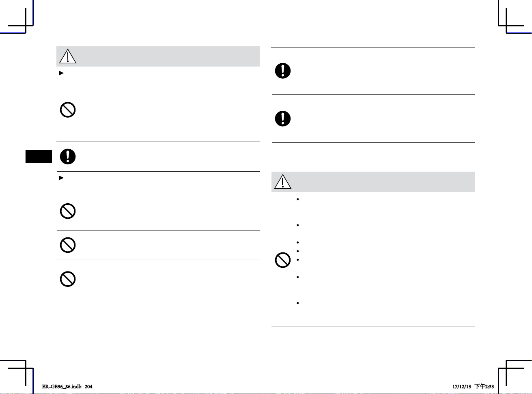Image resolution: width=532 pixels, height=394 pixels.
Task: Select the black section tab on left margin
Action: coord(39,156)
